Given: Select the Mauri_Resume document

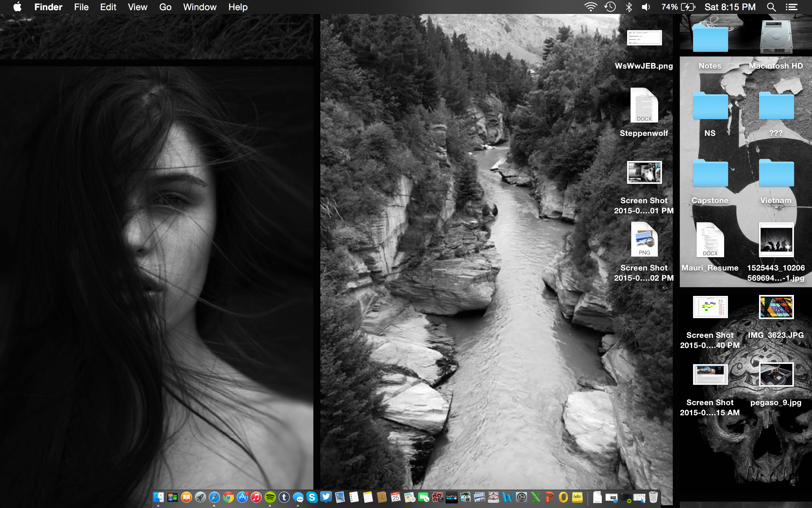Looking at the screenshot, I should [x=710, y=240].
